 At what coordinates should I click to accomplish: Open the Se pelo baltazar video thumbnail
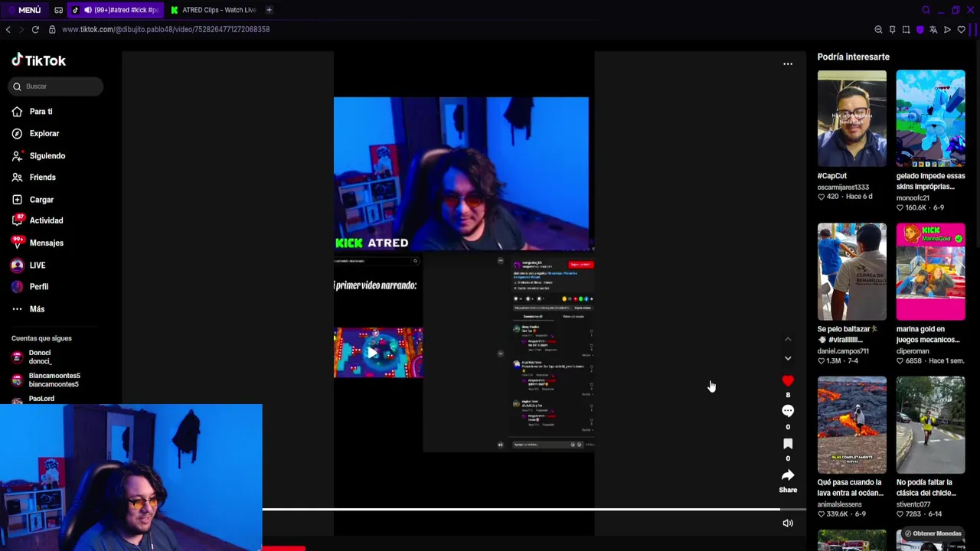point(851,272)
